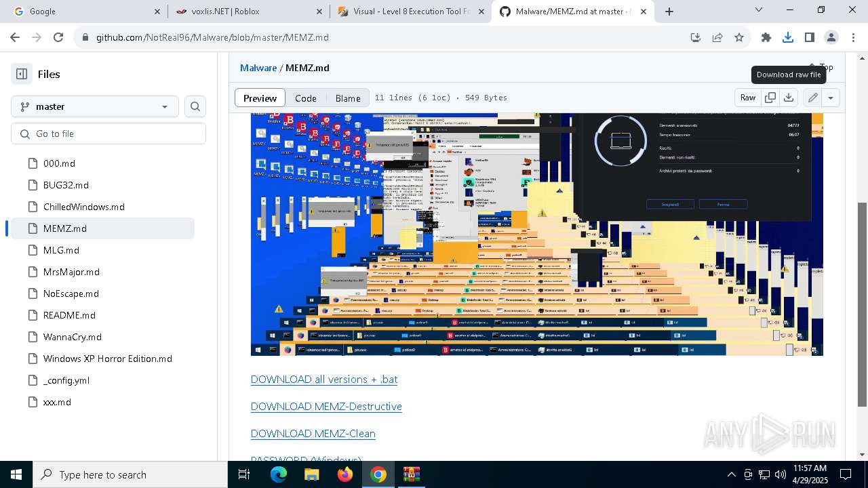Focus the Go to file field
The height and width of the screenshot is (488, 868).
pyautogui.click(x=108, y=134)
